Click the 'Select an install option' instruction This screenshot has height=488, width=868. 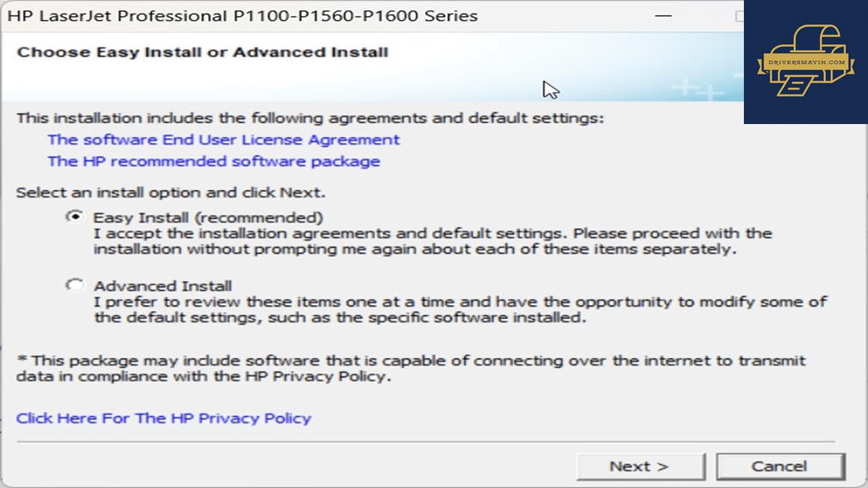(x=171, y=192)
